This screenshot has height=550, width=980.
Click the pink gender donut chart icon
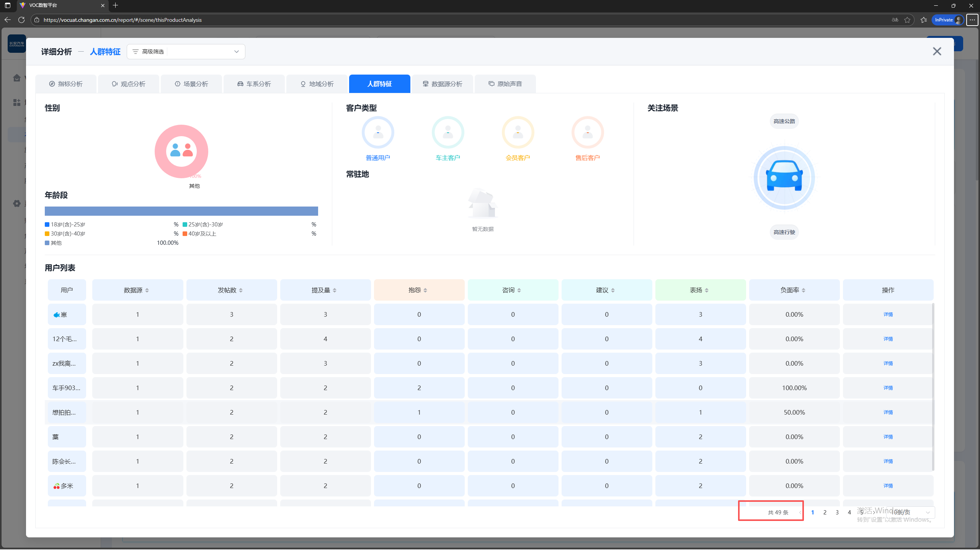(181, 151)
